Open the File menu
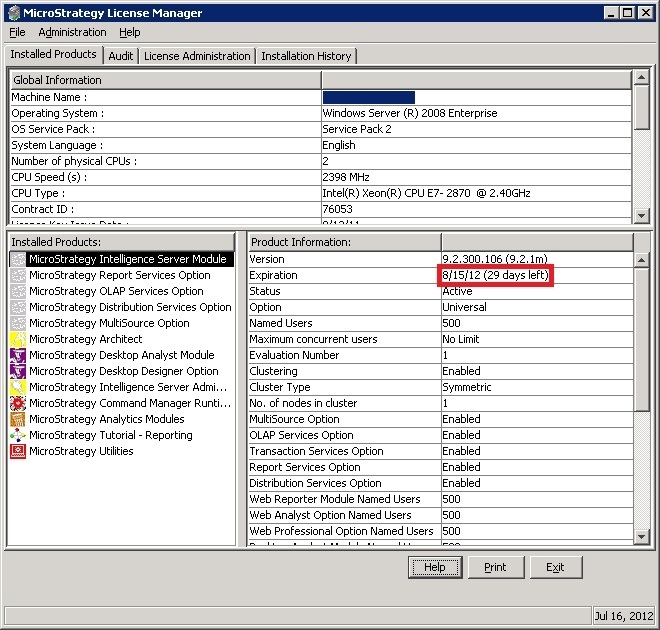Image resolution: width=660 pixels, height=630 pixels. point(17,32)
